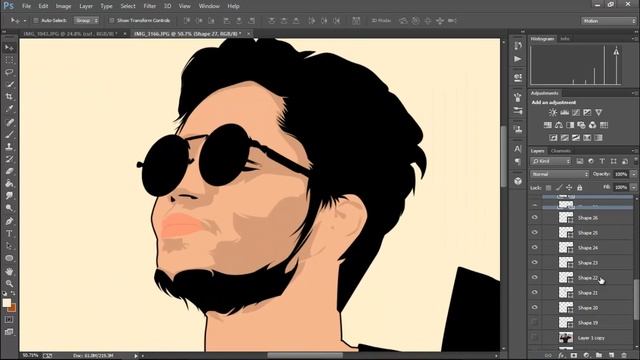Add a Channel Mixer adjustment

click(x=592, y=125)
